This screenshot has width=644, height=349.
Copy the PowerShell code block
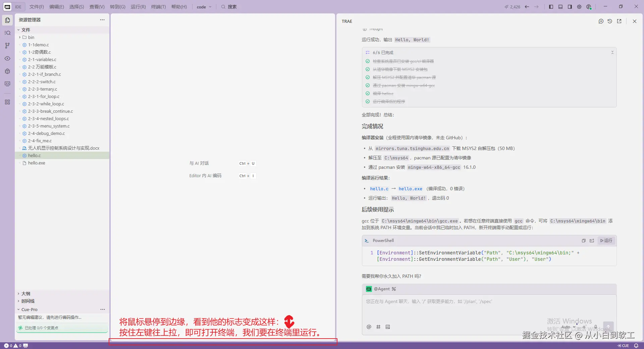(584, 241)
